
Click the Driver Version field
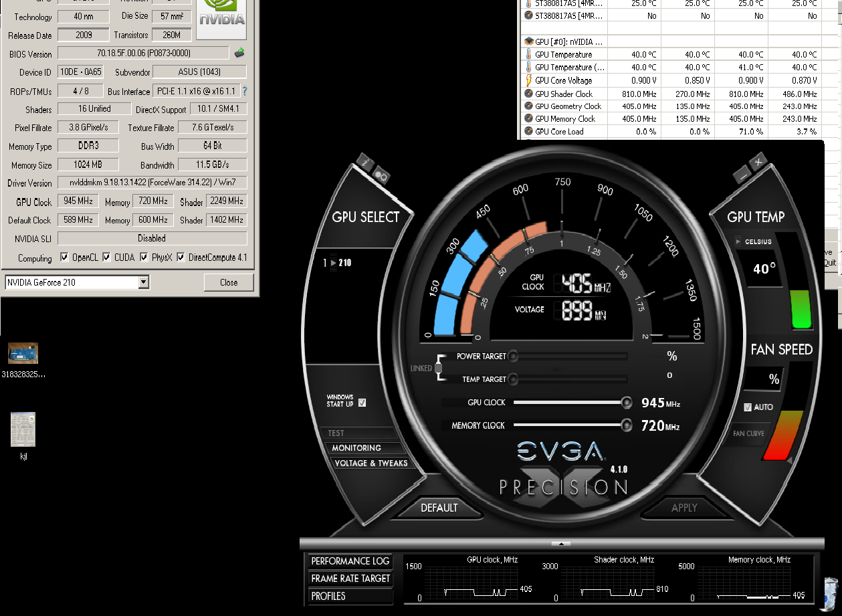point(152,183)
